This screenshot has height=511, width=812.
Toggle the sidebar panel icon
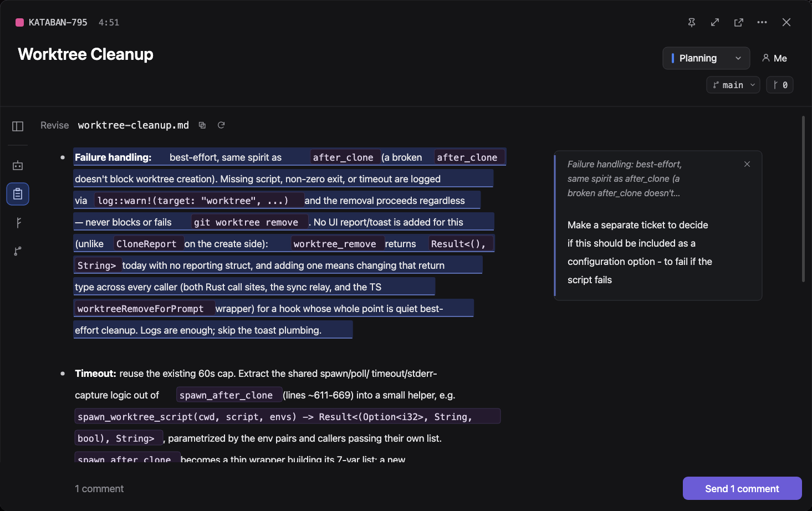pyautogui.click(x=18, y=126)
